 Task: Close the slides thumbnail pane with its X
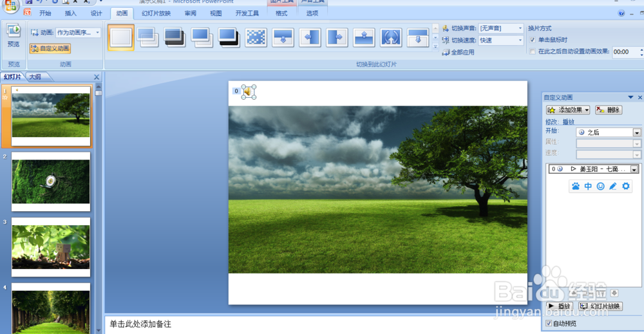(97, 77)
